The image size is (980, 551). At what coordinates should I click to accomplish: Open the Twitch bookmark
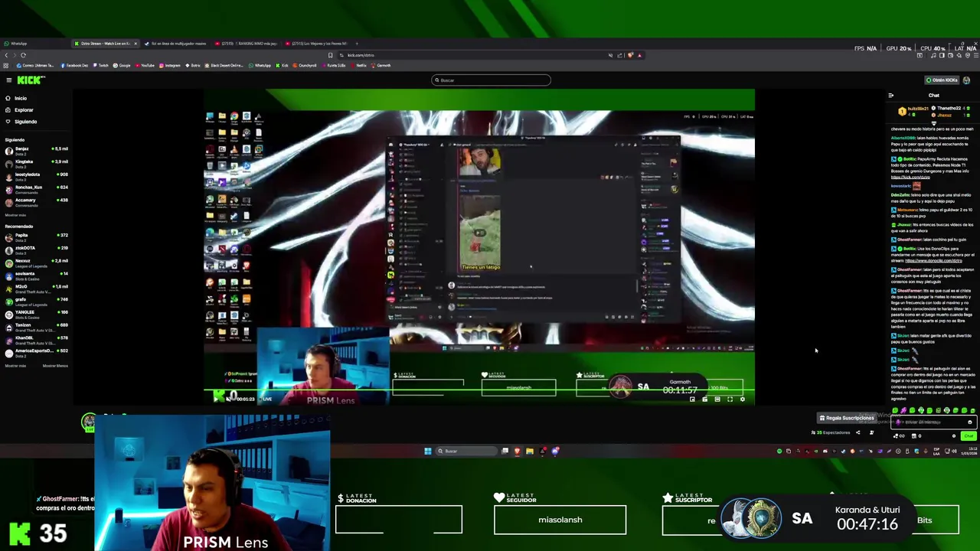click(x=101, y=65)
